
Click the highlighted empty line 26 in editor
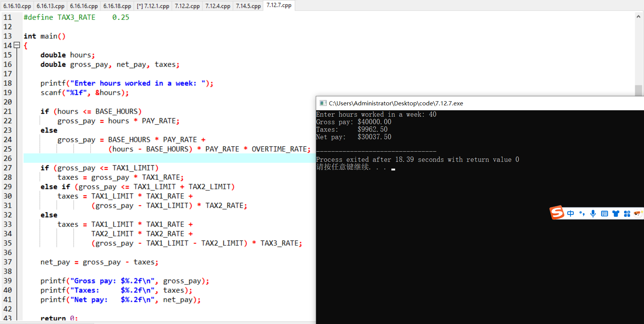(x=169, y=158)
